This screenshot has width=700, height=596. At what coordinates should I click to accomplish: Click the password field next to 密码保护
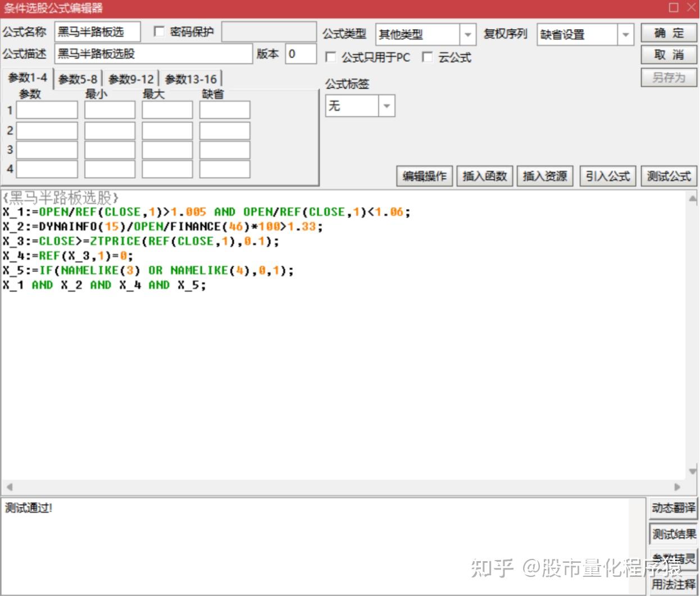click(269, 32)
